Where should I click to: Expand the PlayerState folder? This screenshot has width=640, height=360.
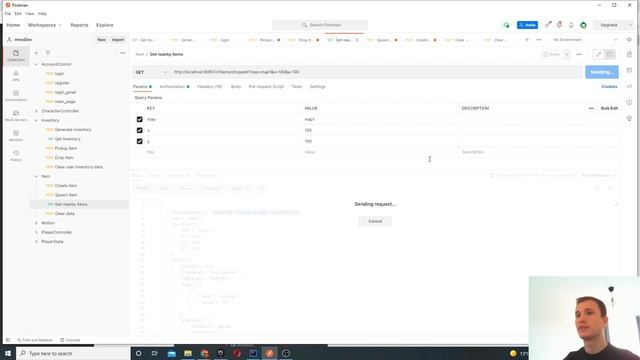point(36,242)
